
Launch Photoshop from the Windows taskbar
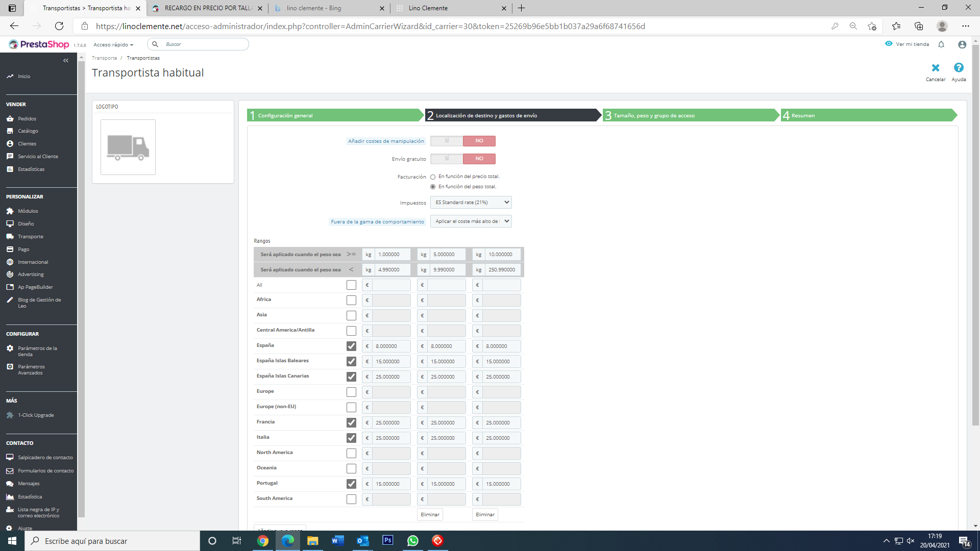click(388, 540)
